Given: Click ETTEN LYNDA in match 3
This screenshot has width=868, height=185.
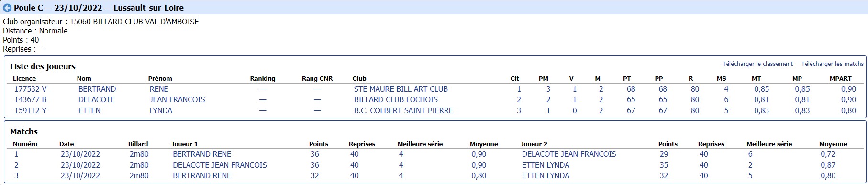Looking at the screenshot, I should click(x=545, y=175).
